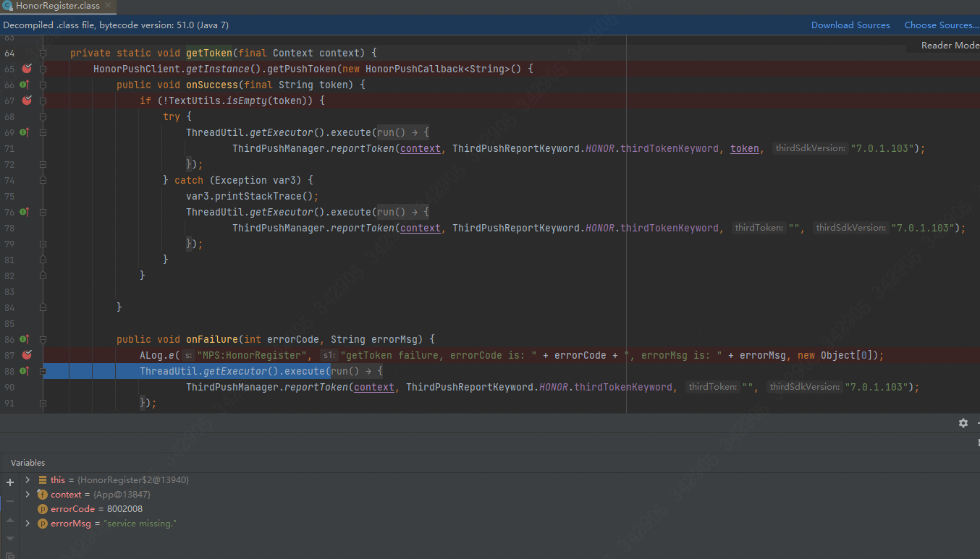980x559 pixels.
Task: Click the parameter icon beside errorMsg
Action: pyautogui.click(x=43, y=524)
